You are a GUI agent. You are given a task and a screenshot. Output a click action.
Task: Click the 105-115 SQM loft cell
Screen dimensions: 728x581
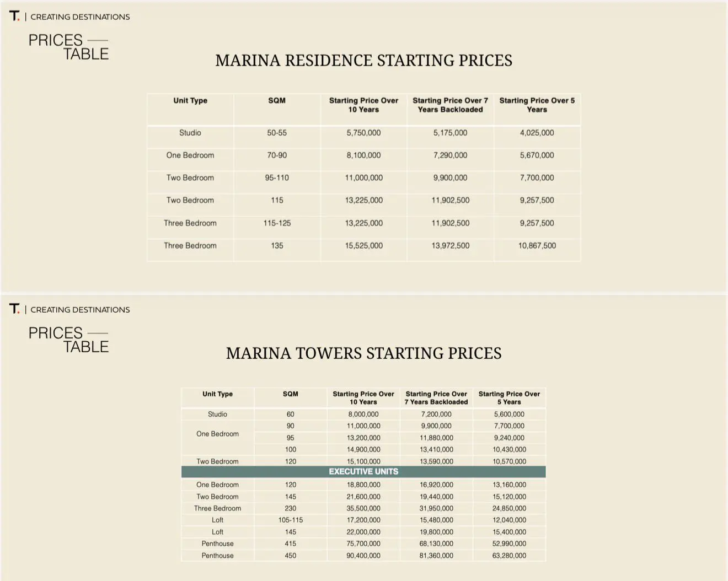click(291, 520)
